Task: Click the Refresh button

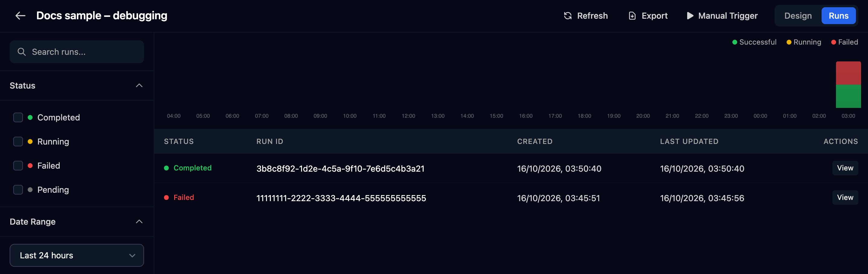Action: click(586, 16)
